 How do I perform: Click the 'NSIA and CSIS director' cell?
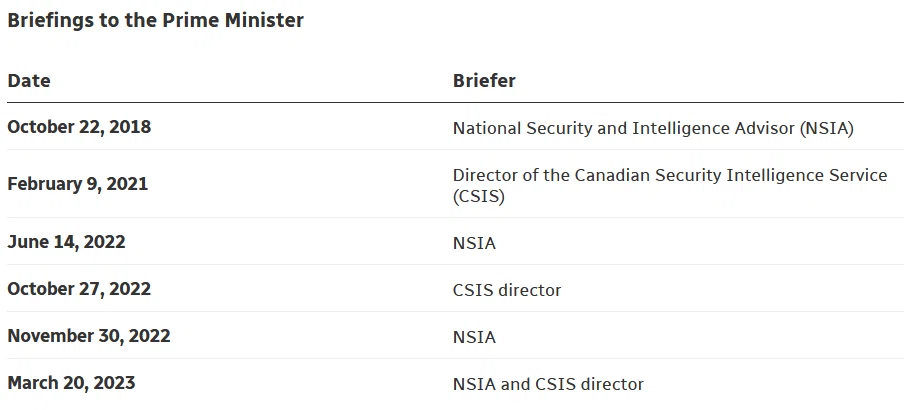548,384
